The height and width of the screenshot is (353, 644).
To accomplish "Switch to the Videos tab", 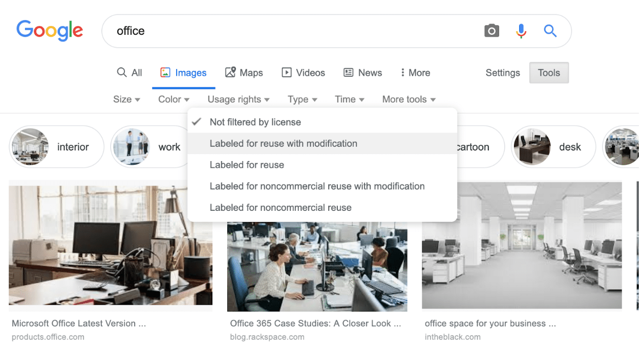I will pos(304,73).
